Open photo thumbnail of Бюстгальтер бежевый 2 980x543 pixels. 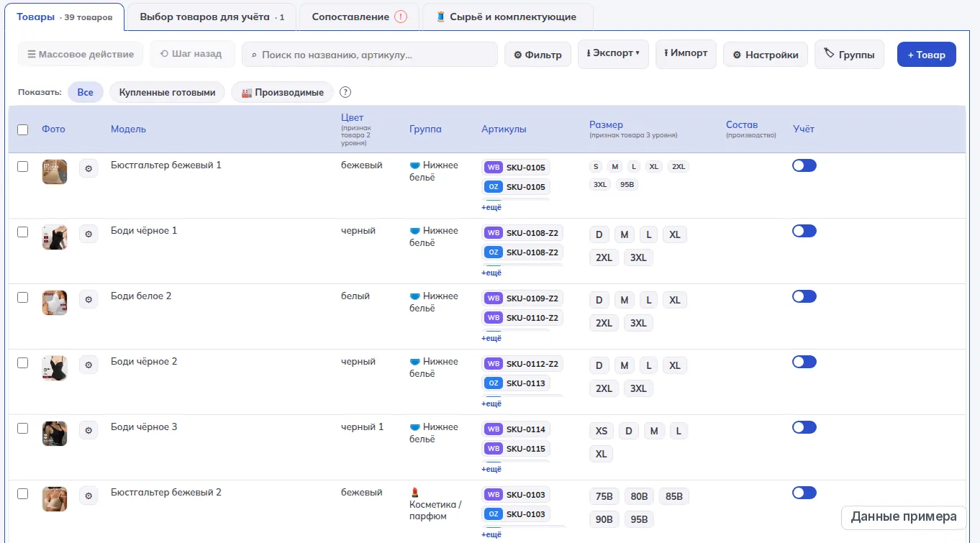click(55, 499)
